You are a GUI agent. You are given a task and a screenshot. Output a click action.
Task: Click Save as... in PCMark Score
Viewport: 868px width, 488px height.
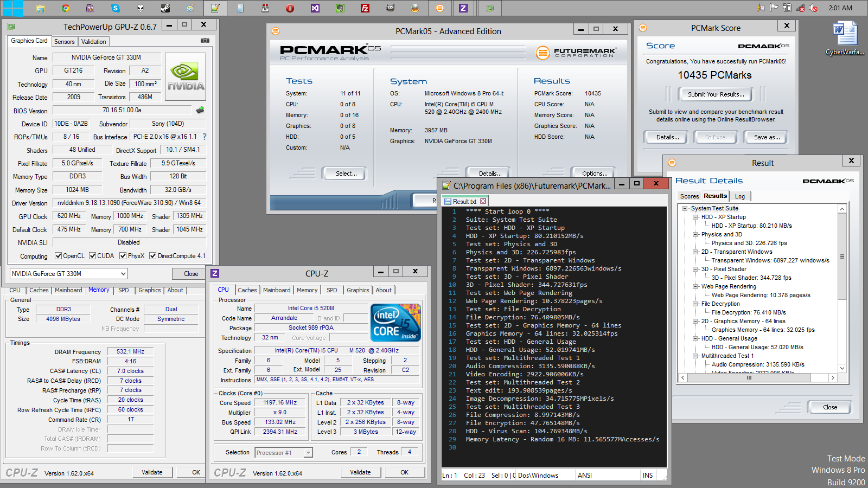pos(767,137)
